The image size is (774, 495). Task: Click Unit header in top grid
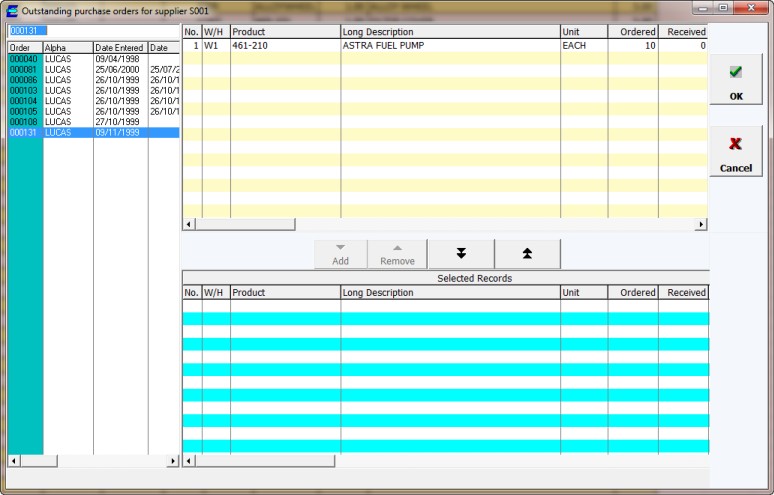tap(584, 32)
